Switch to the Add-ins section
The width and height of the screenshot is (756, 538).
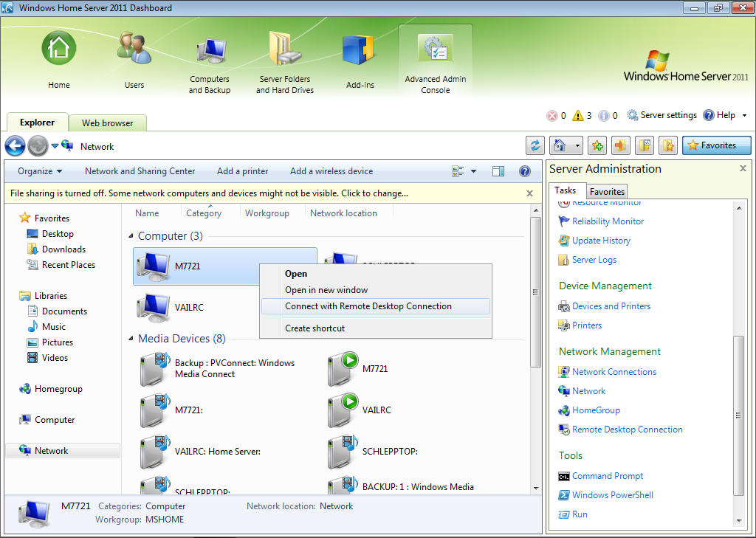tap(360, 61)
